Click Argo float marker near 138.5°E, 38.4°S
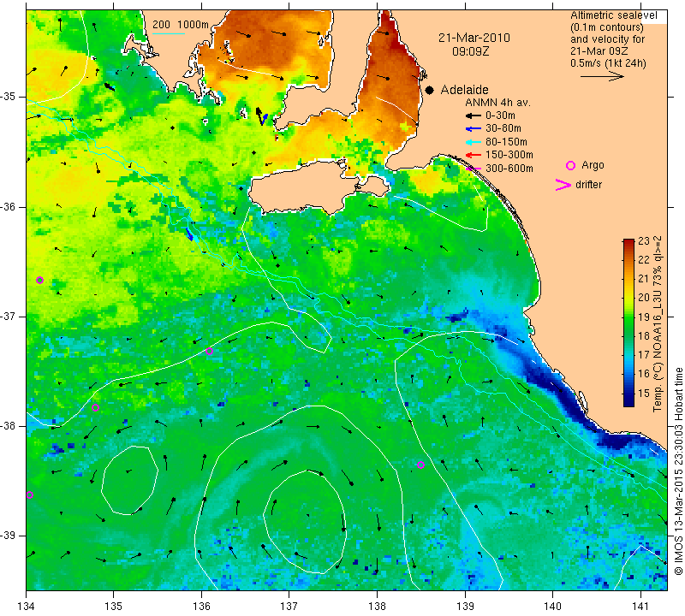 click(x=420, y=465)
